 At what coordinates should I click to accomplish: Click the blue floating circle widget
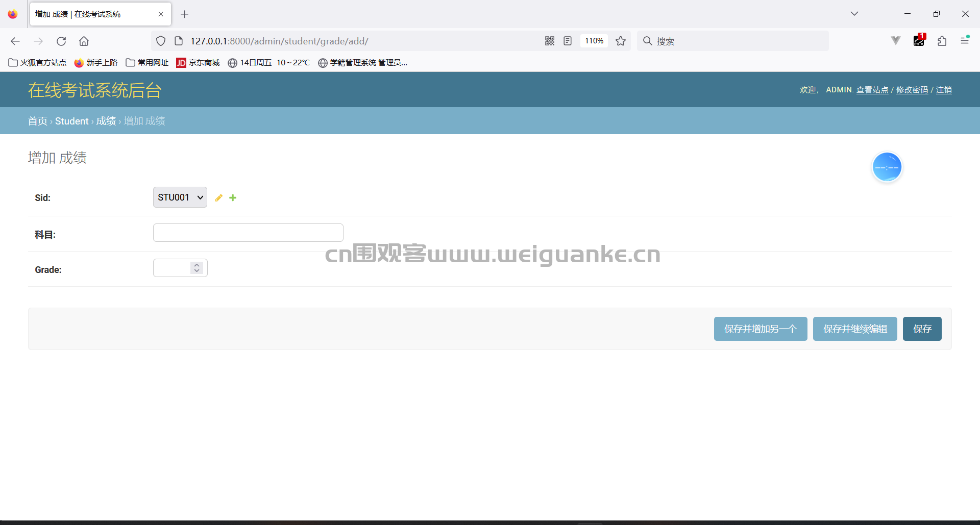point(887,167)
